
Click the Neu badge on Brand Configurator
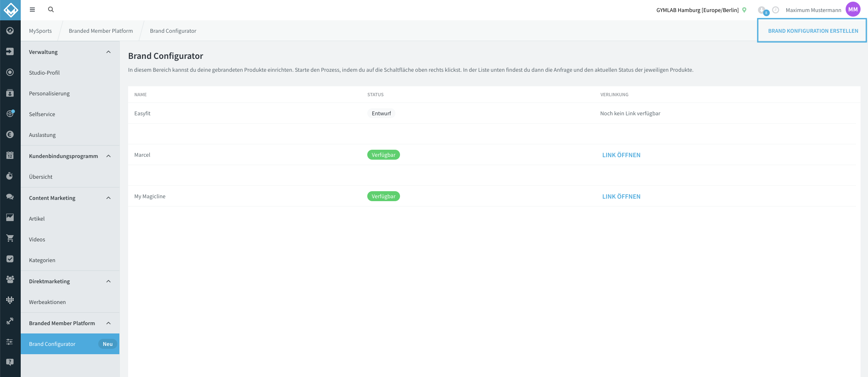pyautogui.click(x=108, y=344)
